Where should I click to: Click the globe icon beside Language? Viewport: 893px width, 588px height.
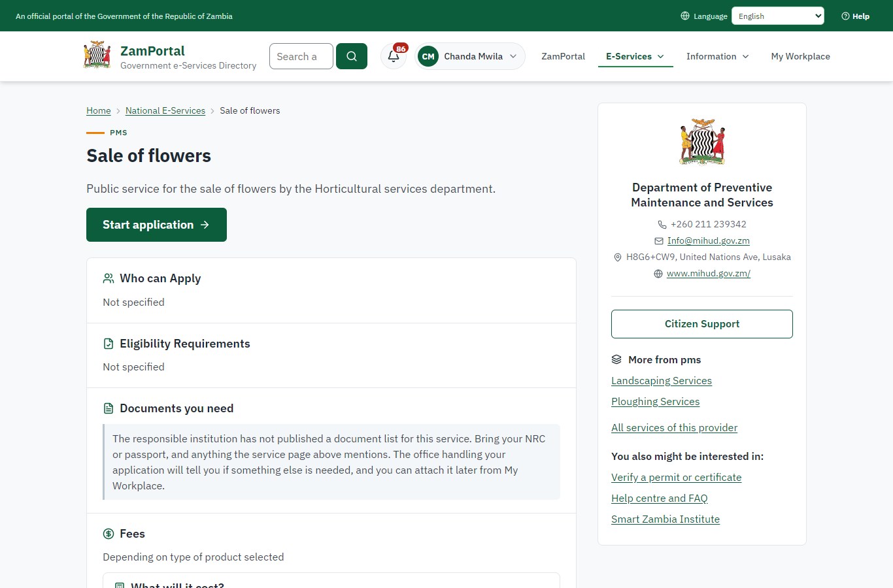pos(685,16)
